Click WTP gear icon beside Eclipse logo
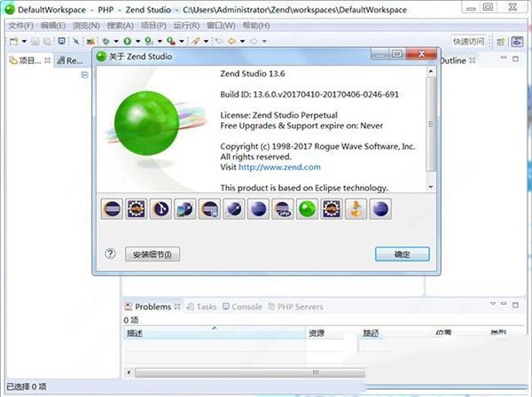Image resolution: width=532 pixels, height=397 pixels. tap(136, 209)
